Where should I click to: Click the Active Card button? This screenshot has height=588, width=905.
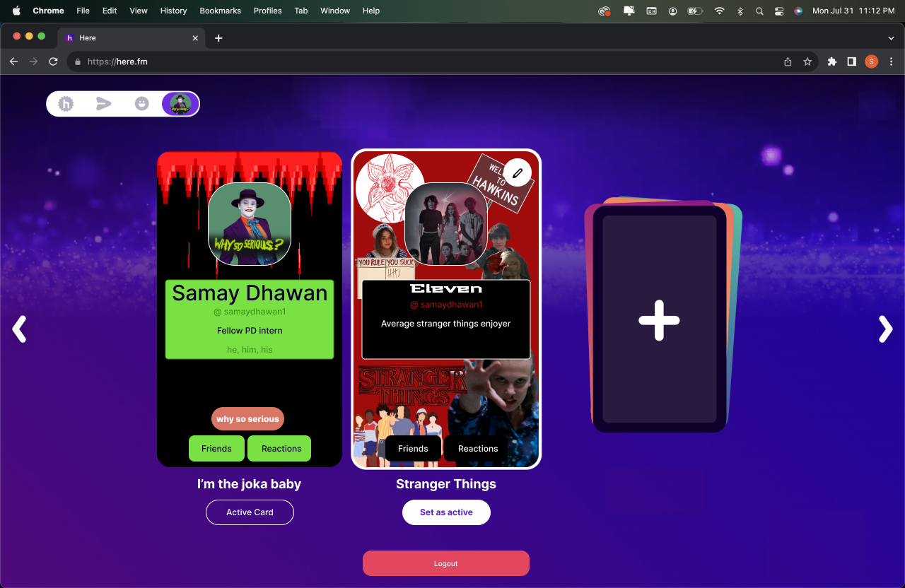tap(250, 512)
